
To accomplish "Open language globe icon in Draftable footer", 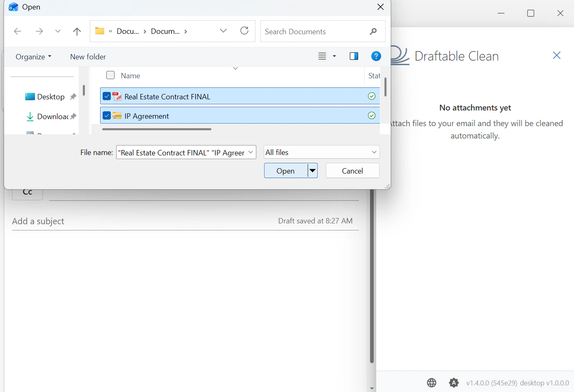I will click(x=431, y=383).
